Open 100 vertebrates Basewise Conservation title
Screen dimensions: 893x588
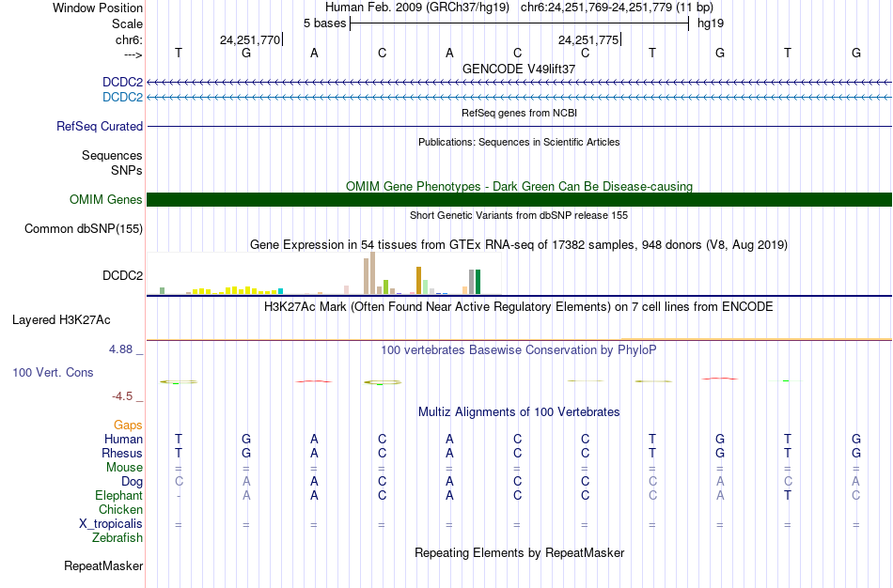pos(519,350)
